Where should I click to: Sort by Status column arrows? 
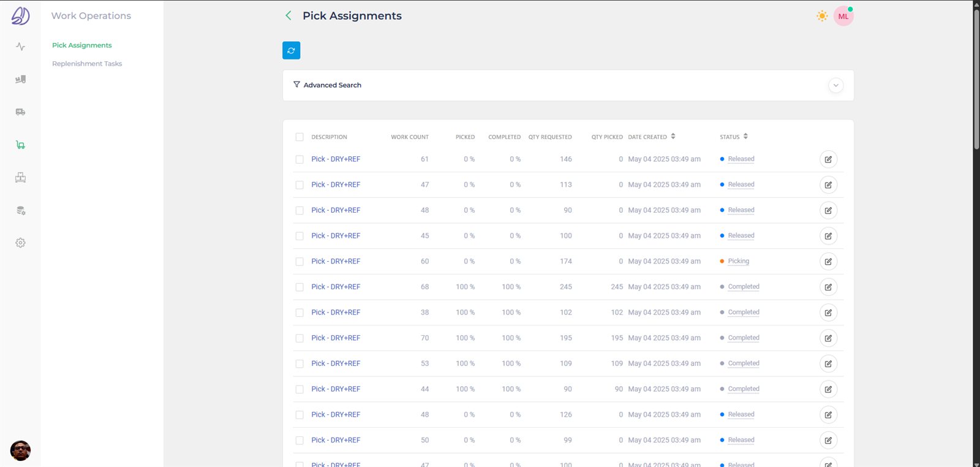point(745,136)
